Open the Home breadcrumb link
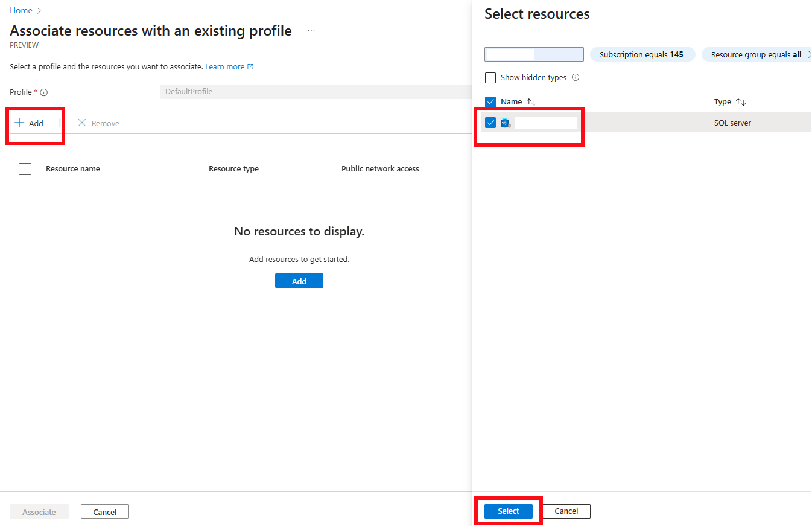This screenshot has width=812, height=527. click(21, 10)
